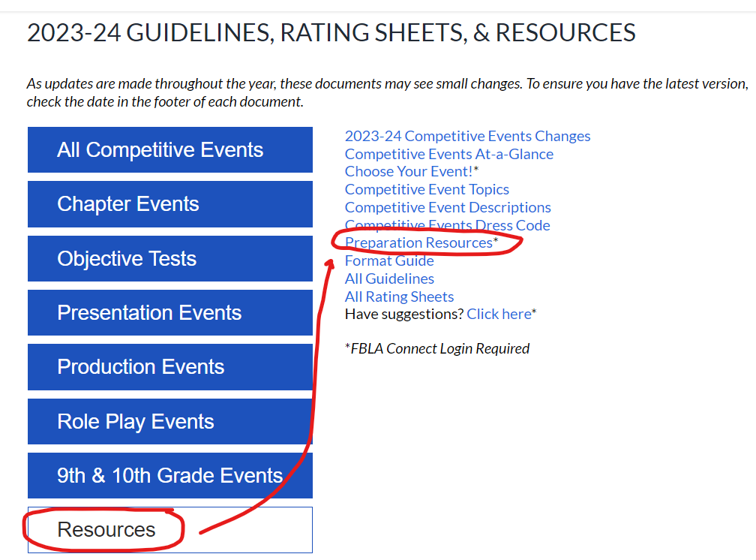Image resolution: width=756 pixels, height=560 pixels.
Task: View the 9th & 10th Grade Events tab
Action: [x=169, y=476]
